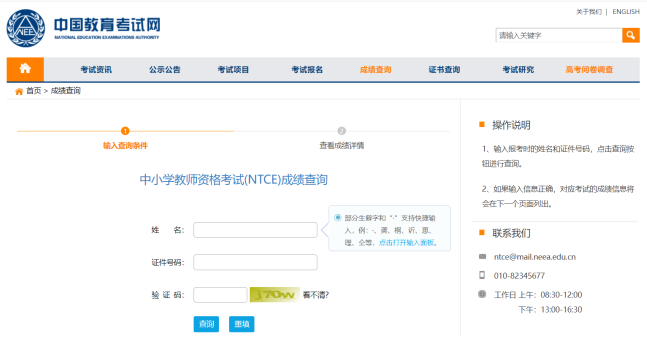Click the 查询 submit button
Screen dimensions: 647x364
coord(206,324)
